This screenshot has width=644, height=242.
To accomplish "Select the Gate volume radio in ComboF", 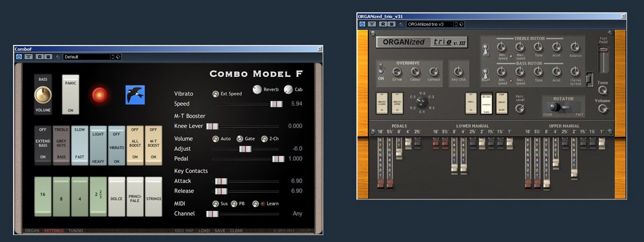I will pyautogui.click(x=240, y=138).
